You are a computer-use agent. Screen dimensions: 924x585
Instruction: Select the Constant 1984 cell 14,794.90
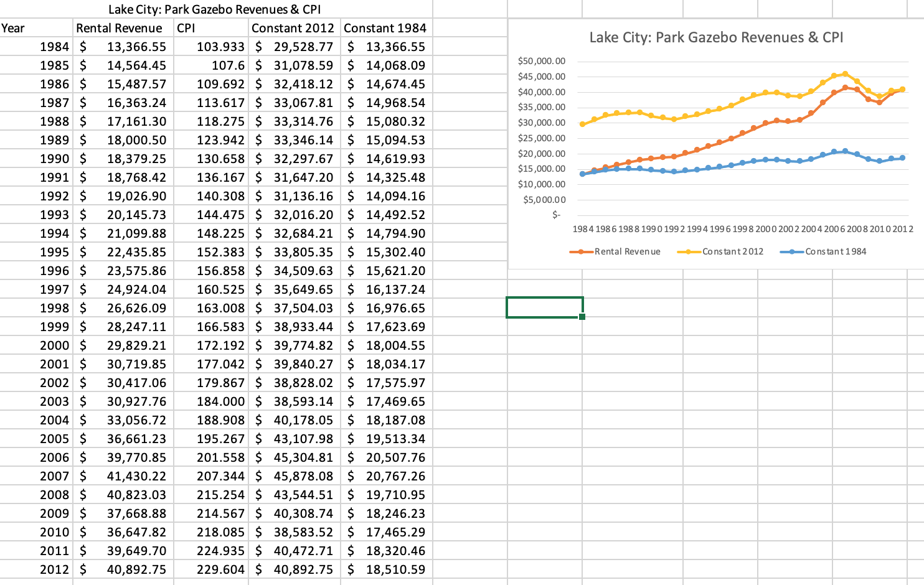tap(387, 233)
